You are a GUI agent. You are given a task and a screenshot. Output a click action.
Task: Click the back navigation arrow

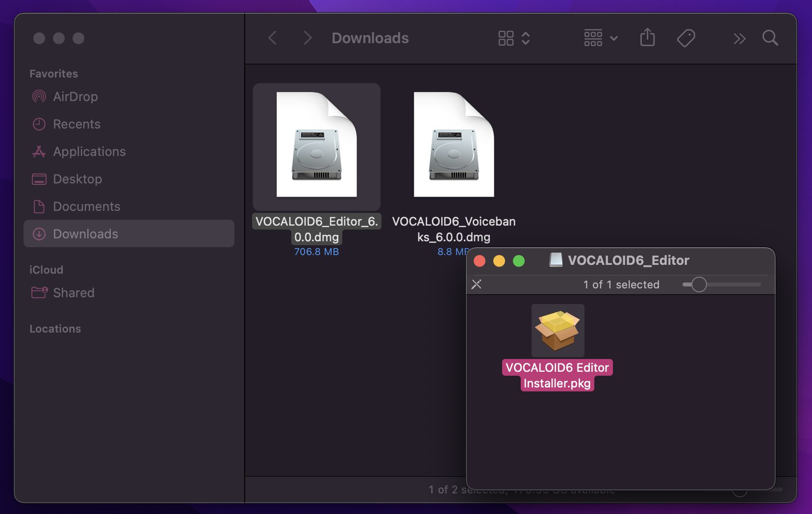tap(272, 38)
